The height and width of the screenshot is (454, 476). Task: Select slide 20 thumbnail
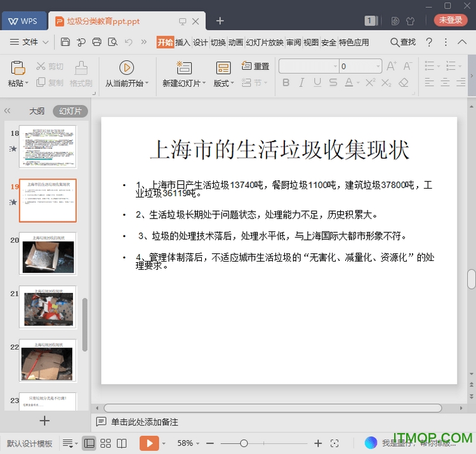(x=48, y=254)
